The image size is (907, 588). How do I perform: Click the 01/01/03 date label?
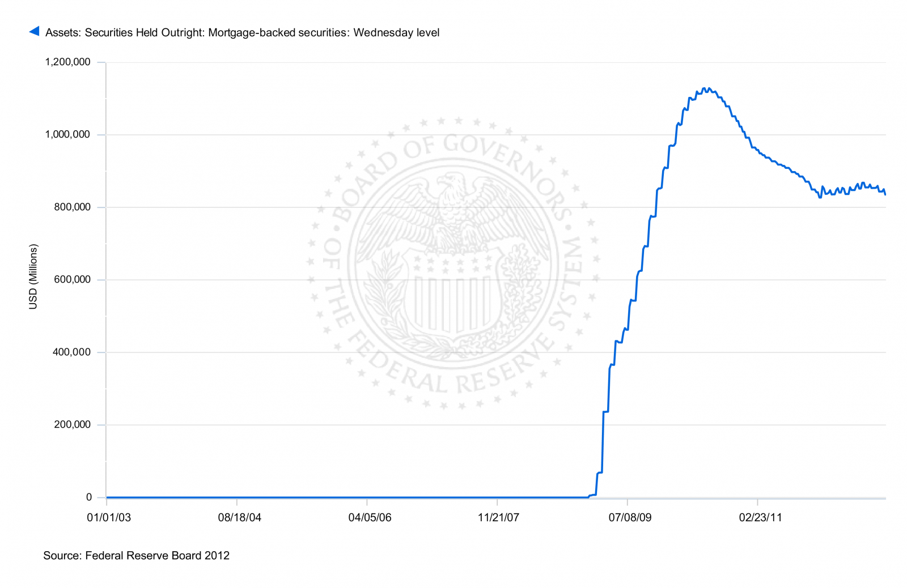coord(108,517)
